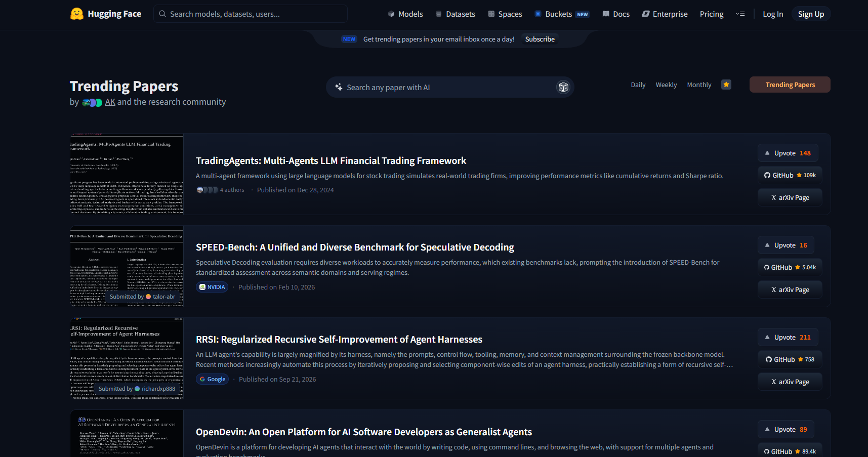This screenshot has width=868, height=457.
Task: Open OpenDevin paper title link
Action: [364, 432]
